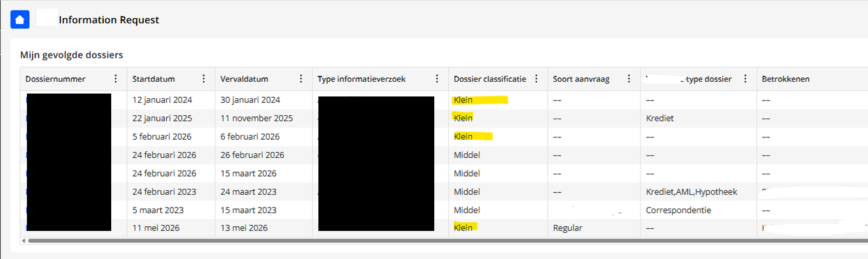Image resolution: width=868 pixels, height=259 pixels.
Task: Open Type informatieverzoek column options menu
Action: 437,79
